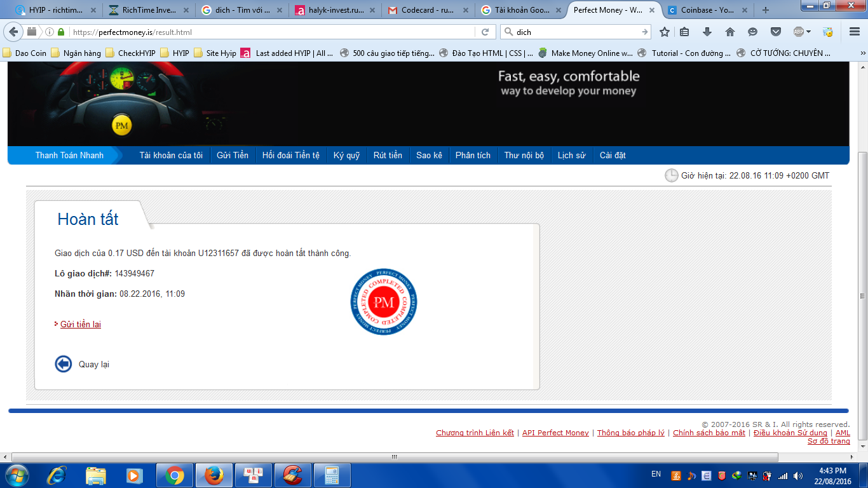Click the horizontal scrollbar thumb
This screenshot has height=488, width=868.
coord(395,457)
